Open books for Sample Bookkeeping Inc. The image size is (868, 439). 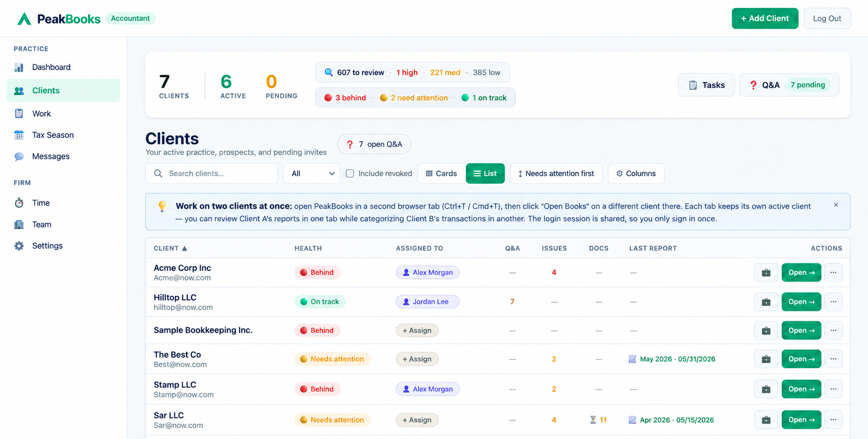(801, 331)
